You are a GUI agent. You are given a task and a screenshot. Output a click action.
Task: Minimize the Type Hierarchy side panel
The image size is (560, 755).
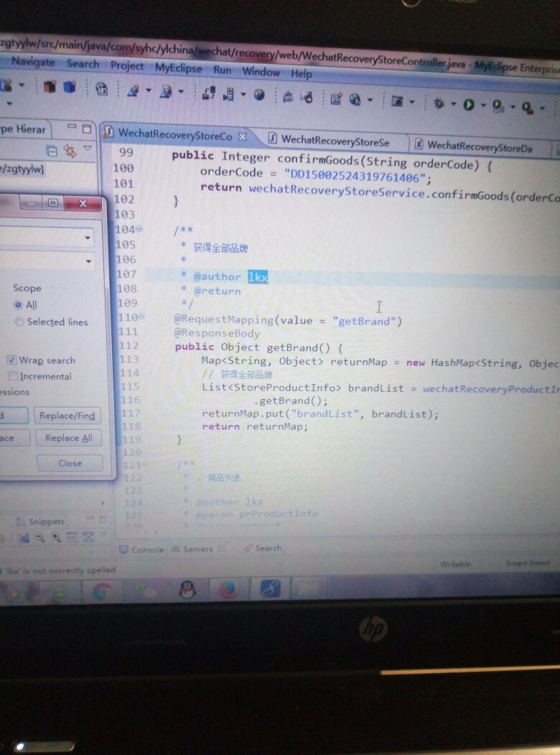[x=72, y=128]
